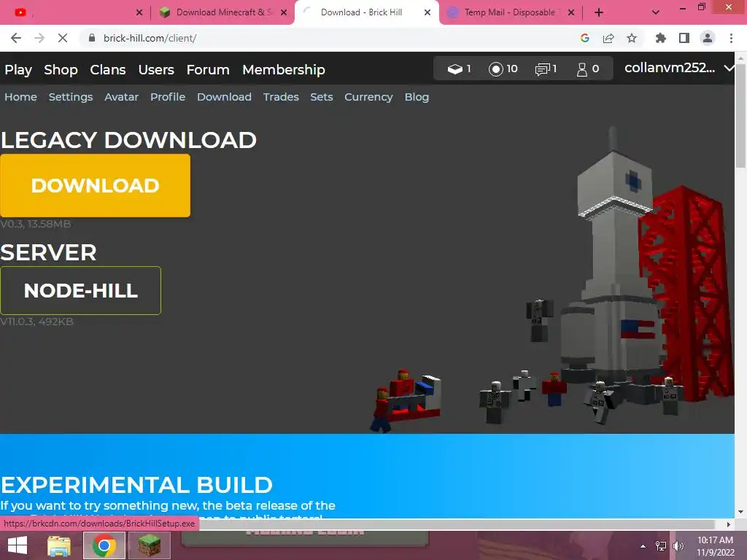Click volume speaker icon in tray
747x560 pixels.
pos(678,546)
